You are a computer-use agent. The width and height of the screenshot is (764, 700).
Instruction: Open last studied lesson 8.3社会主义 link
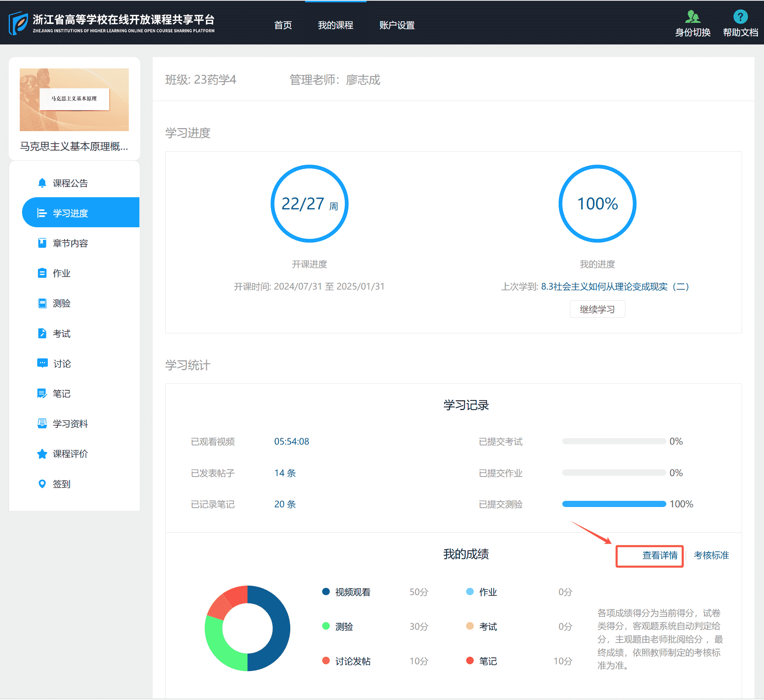615,287
